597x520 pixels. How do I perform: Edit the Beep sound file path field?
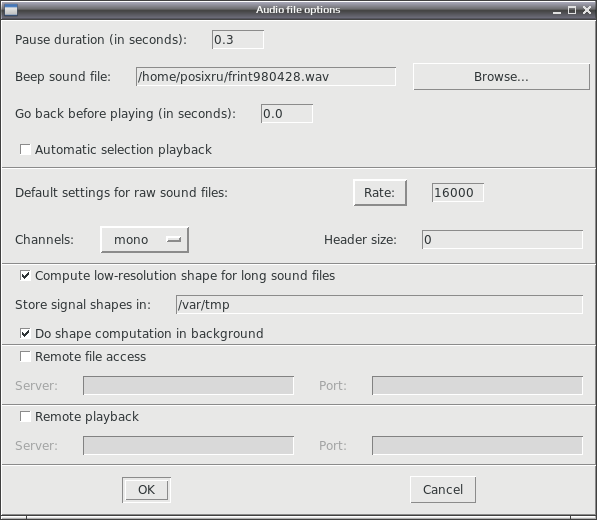[266, 77]
